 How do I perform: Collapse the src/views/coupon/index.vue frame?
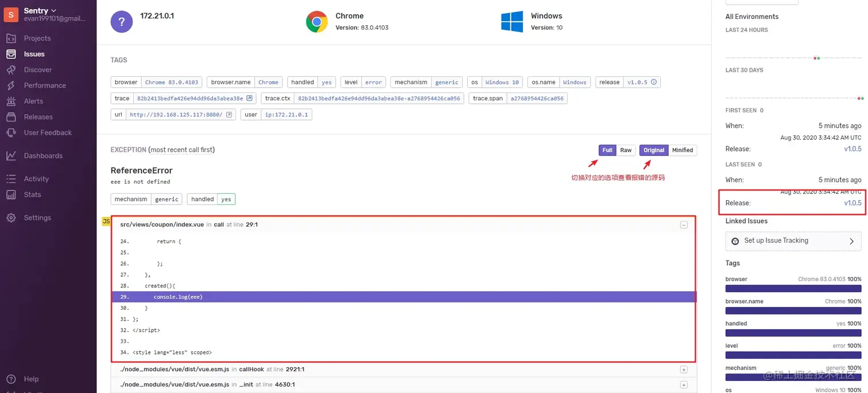684,225
